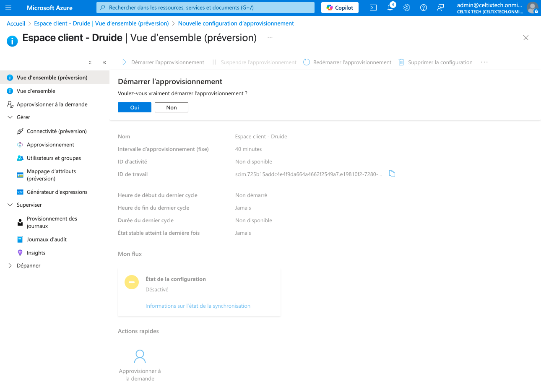541x392 pixels.
Task: Open Azure Cloud Shell icon
Action: tap(373, 8)
